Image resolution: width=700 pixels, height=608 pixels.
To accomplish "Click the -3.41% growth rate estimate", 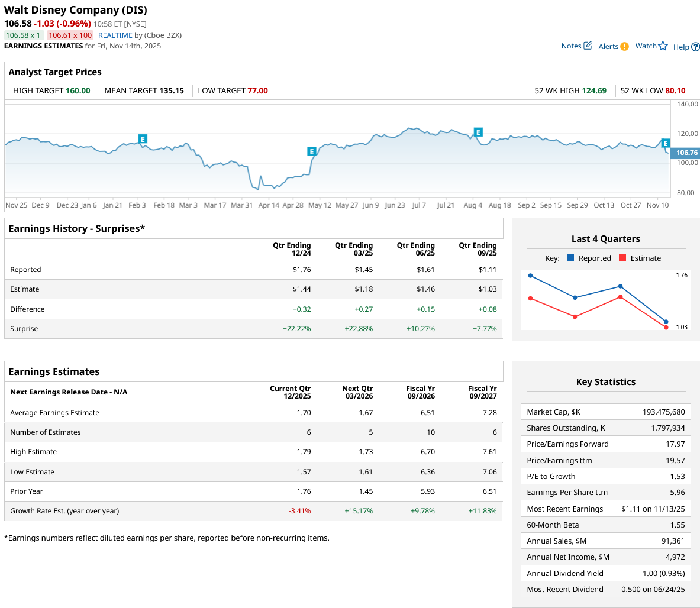I will [x=299, y=511].
